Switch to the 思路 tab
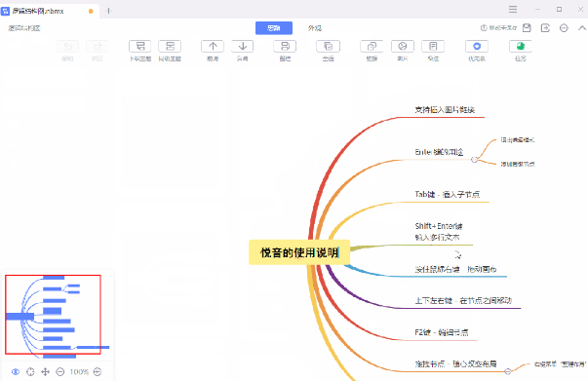 pyautogui.click(x=274, y=28)
